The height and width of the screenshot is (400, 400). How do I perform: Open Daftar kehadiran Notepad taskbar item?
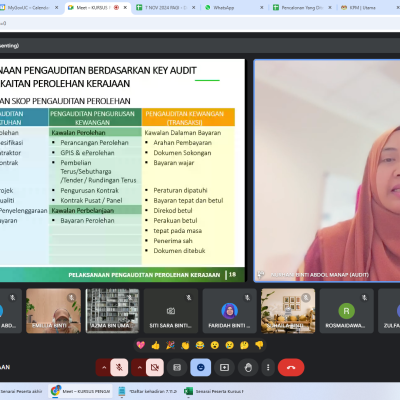(148, 391)
